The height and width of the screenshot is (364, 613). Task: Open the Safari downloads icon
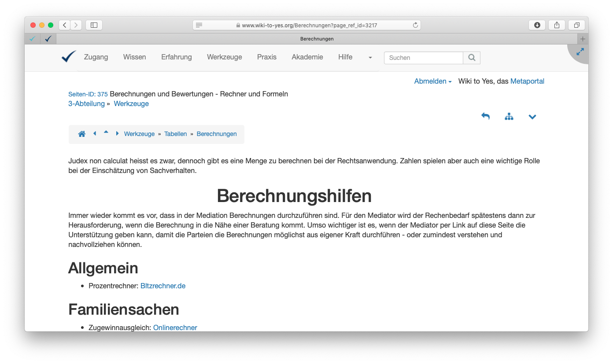click(537, 25)
